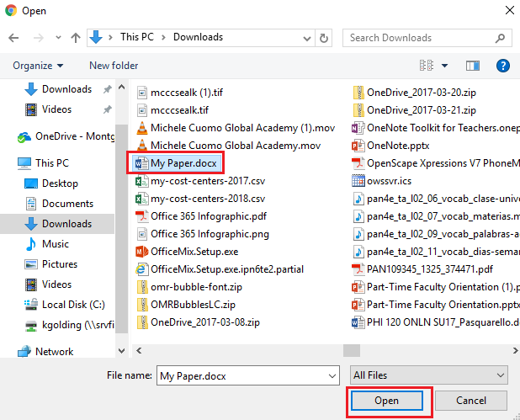Open the Organize menu
Screen dimensions: 520x420
pos(38,66)
